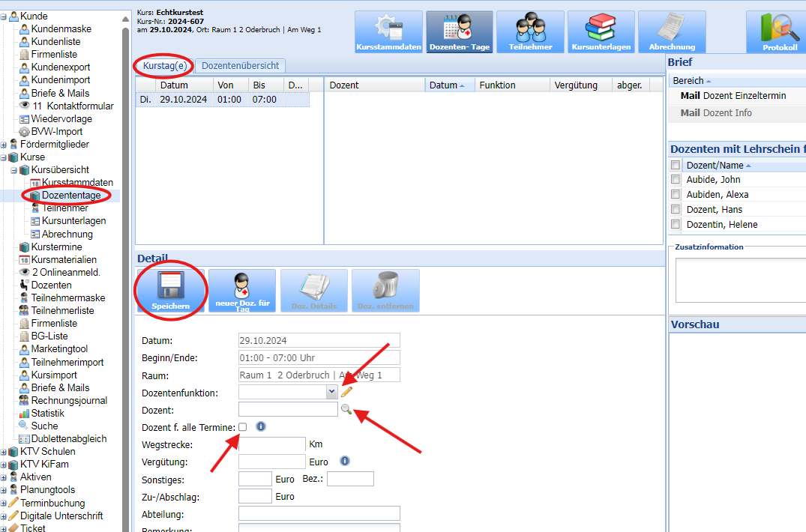Open the Protokoll toolbar icon
806x532 pixels.
click(x=779, y=31)
